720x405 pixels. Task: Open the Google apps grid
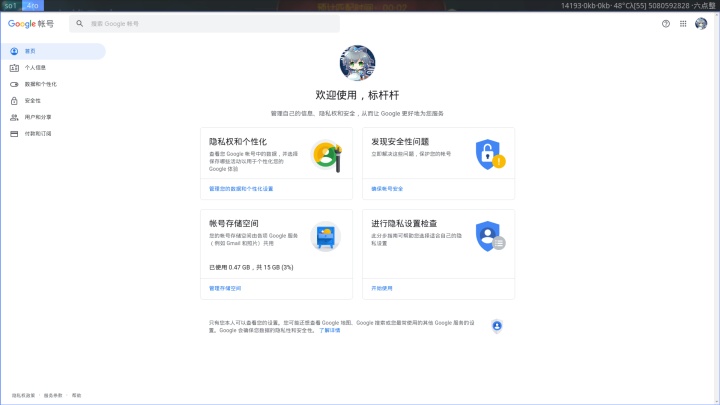coord(683,24)
